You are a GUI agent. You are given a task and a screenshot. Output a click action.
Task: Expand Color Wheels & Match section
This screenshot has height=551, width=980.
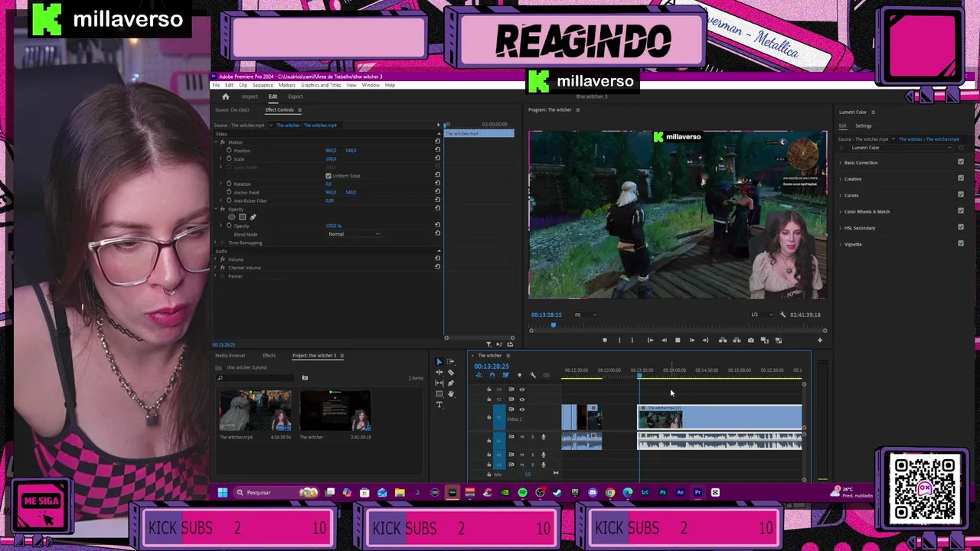tap(841, 211)
